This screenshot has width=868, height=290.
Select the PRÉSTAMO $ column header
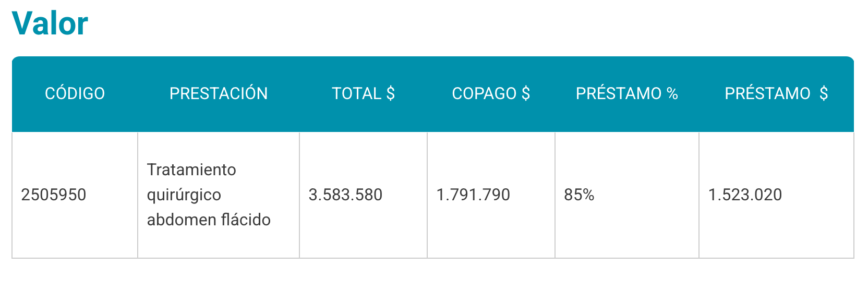(776, 93)
